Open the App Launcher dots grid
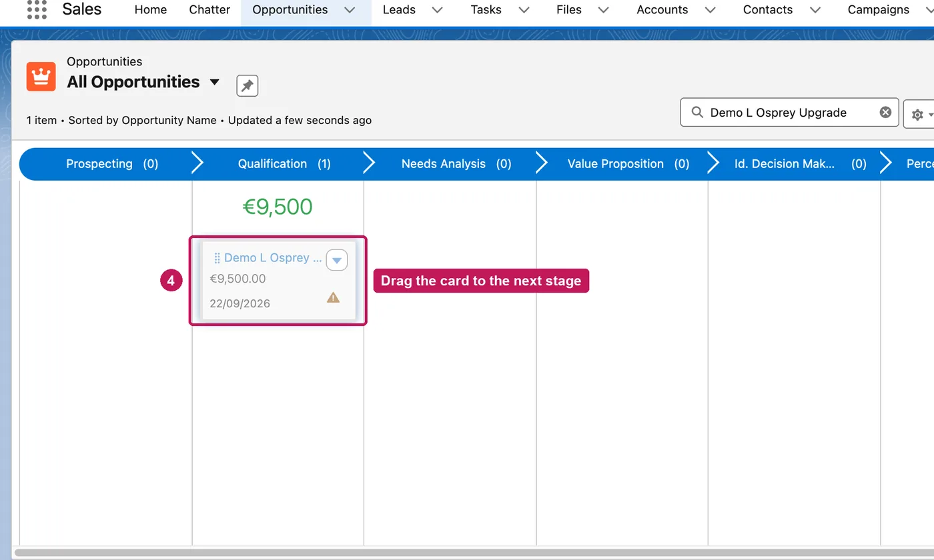 [37, 9]
